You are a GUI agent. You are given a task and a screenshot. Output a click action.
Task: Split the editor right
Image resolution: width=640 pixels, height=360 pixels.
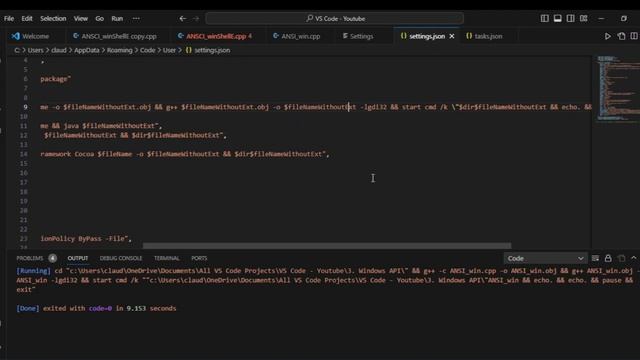634,36
